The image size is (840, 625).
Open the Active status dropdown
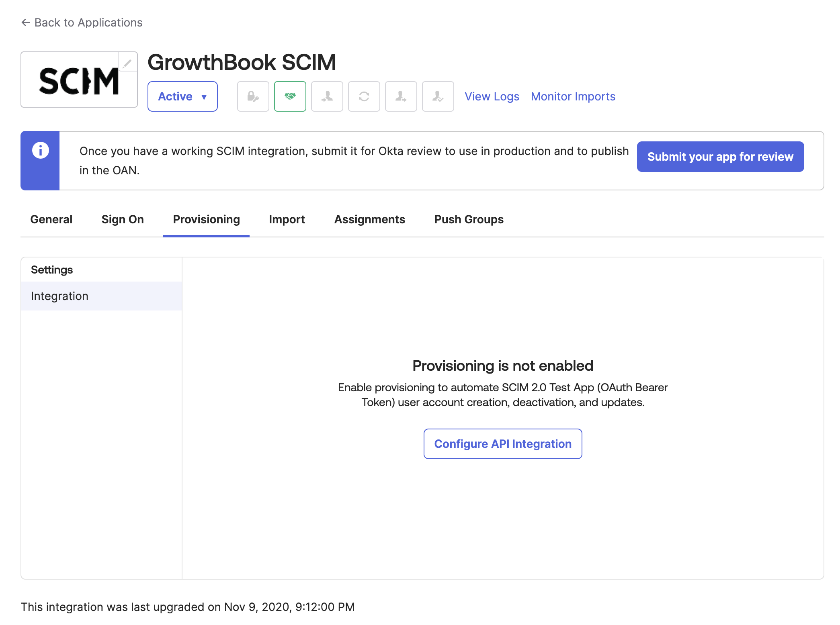pyautogui.click(x=182, y=96)
